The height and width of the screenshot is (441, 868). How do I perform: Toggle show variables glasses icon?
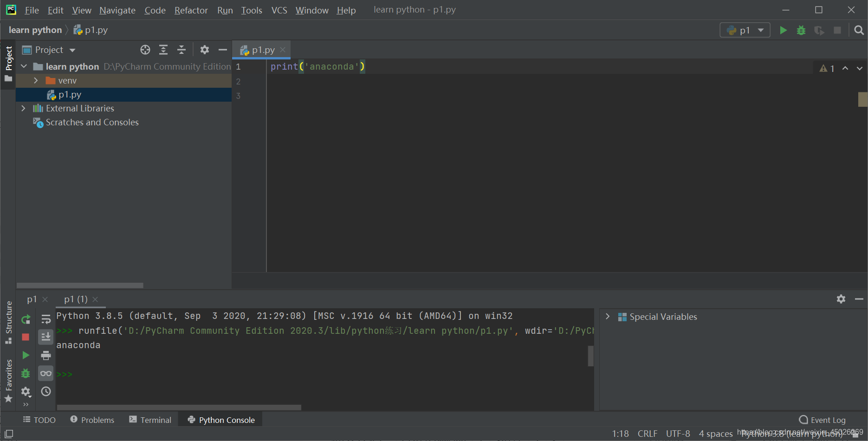(46, 373)
